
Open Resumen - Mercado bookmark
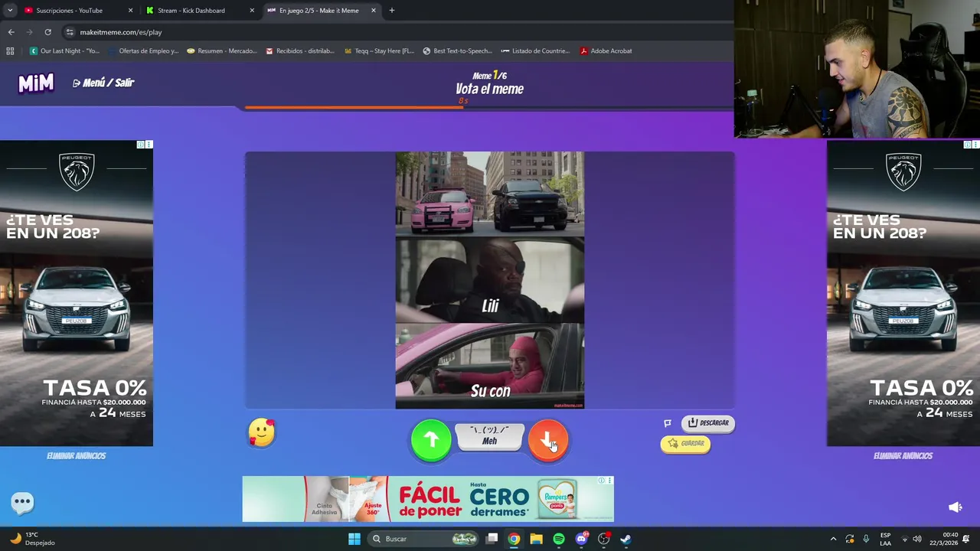point(222,51)
